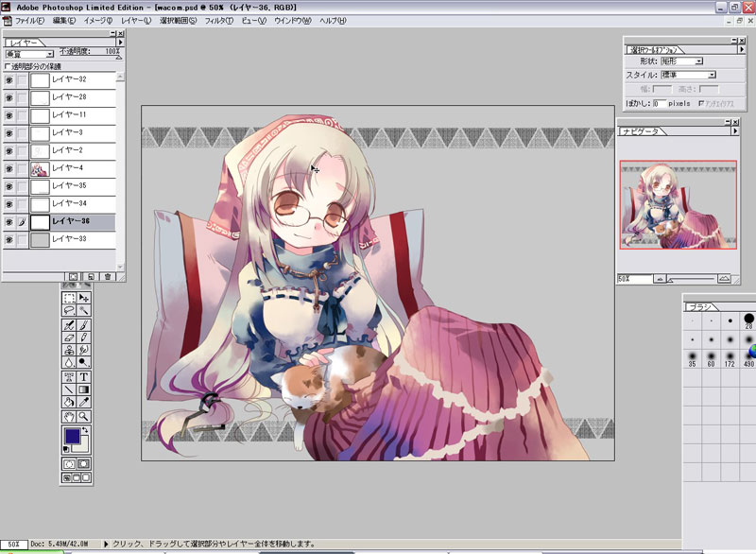Select the Dodge tool

pyautogui.click(x=84, y=362)
